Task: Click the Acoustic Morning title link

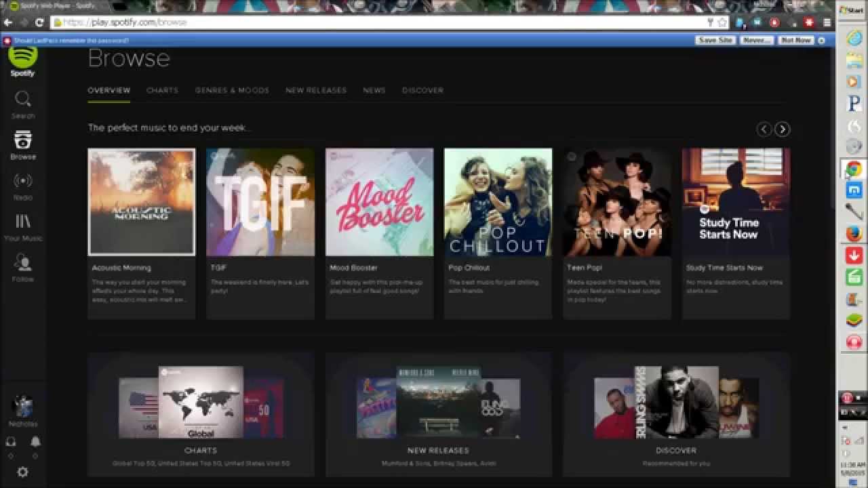Action: pyautogui.click(x=121, y=268)
